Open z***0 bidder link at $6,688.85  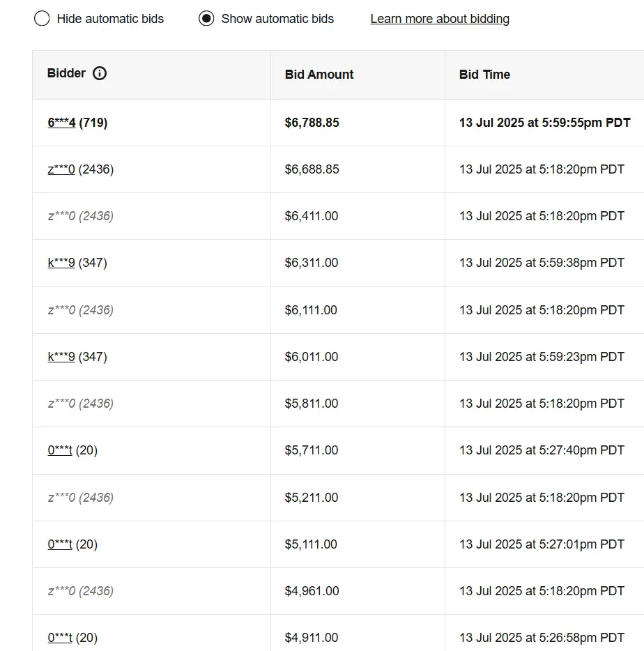coord(61,169)
